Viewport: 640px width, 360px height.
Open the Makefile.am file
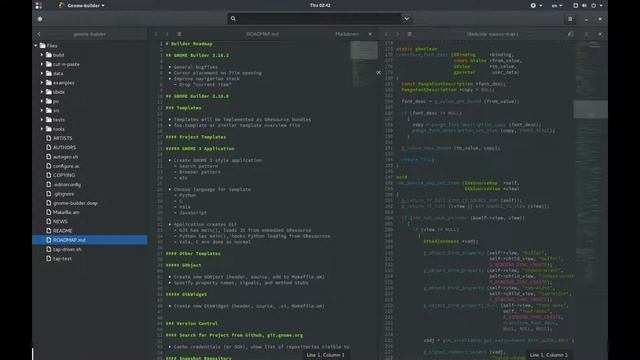tap(66, 212)
